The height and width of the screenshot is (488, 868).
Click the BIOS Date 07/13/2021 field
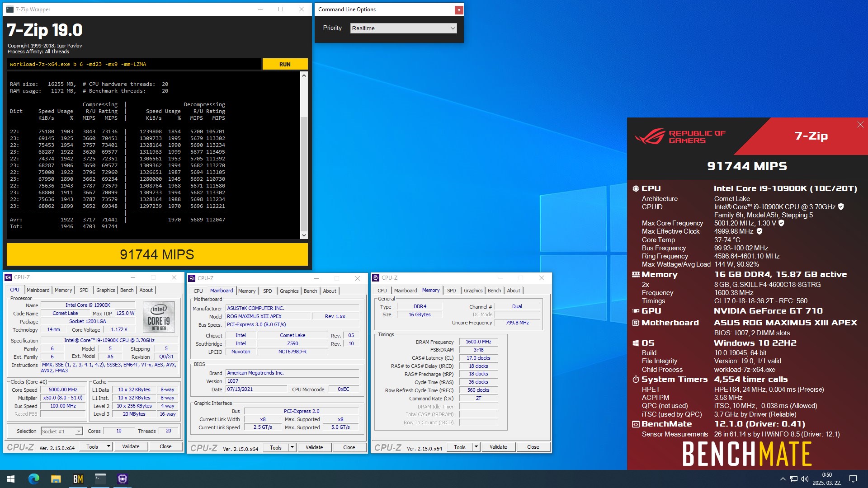pos(256,389)
